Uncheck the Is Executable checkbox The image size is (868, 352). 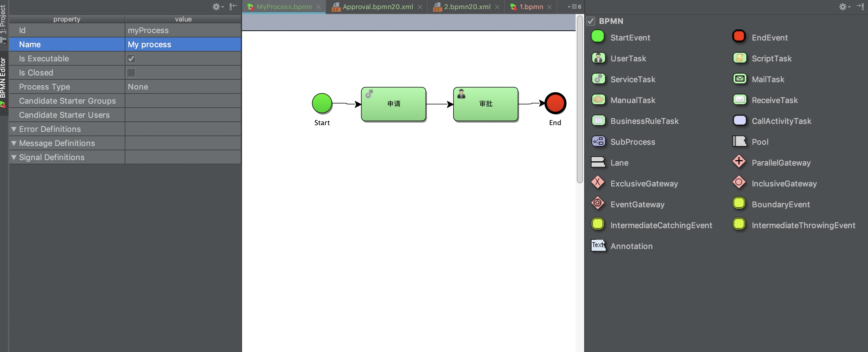pos(131,58)
